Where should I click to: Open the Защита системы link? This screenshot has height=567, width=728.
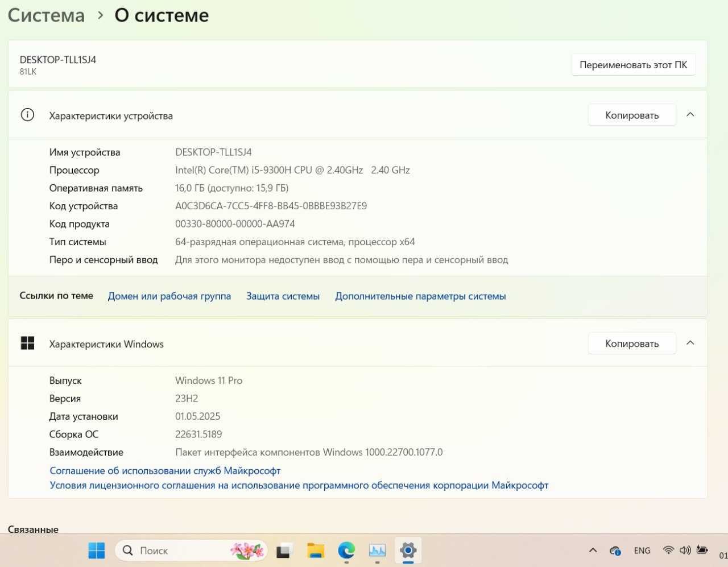coord(283,296)
